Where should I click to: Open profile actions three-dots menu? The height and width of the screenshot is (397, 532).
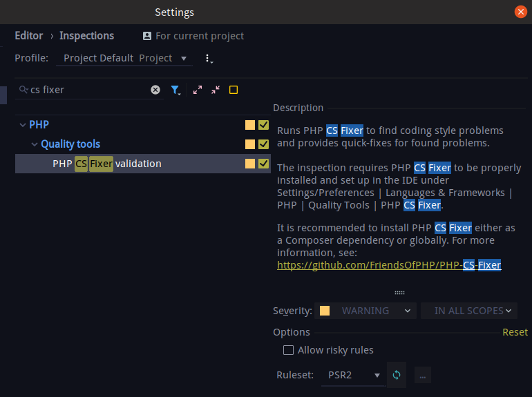pos(209,59)
